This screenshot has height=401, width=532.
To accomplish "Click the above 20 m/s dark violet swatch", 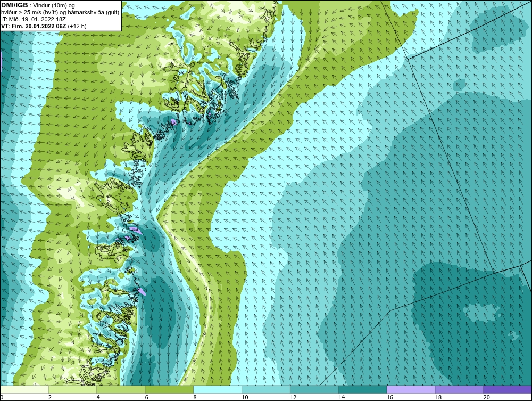I will 508,389.
